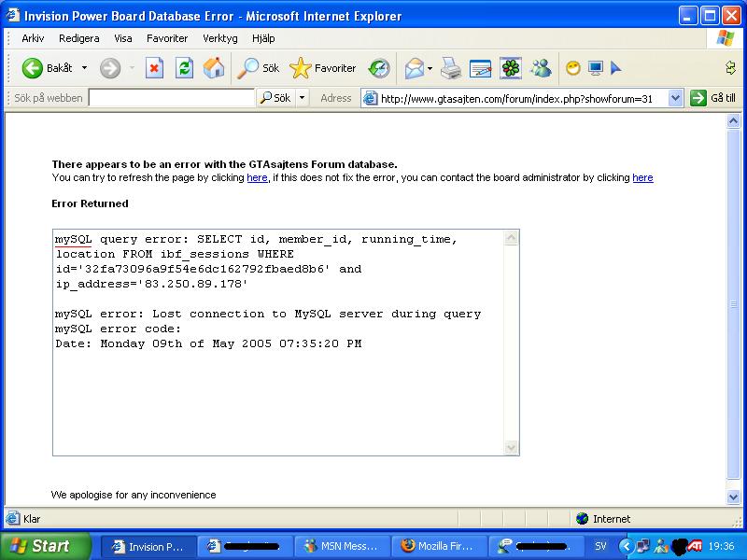The width and height of the screenshot is (747, 560).
Task: Refresh the page using green arrows icon
Action: click(x=184, y=68)
